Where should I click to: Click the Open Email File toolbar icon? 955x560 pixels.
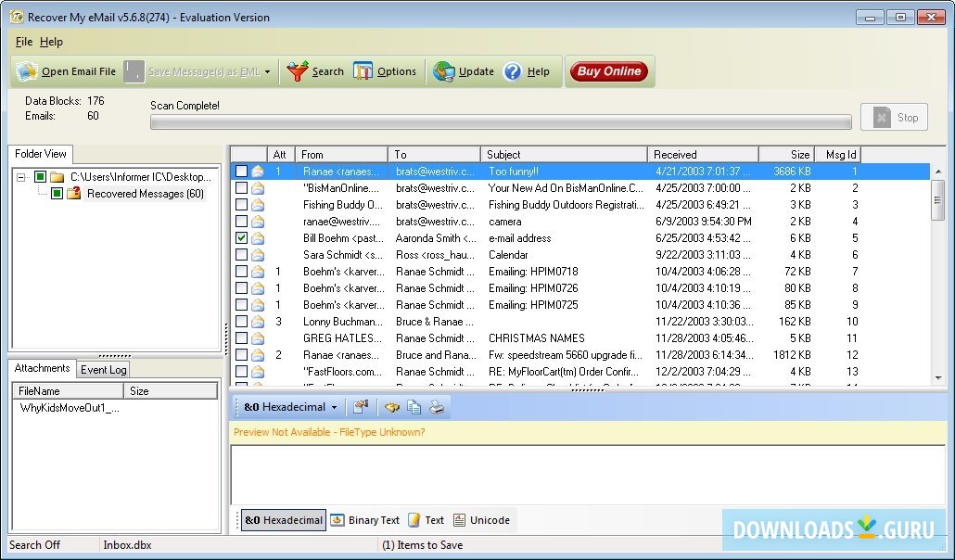tap(28, 71)
